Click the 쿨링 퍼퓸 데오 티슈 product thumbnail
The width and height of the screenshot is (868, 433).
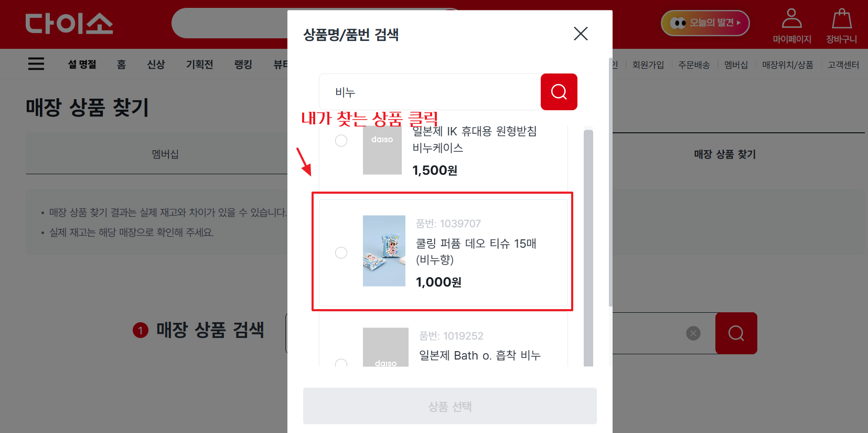pos(384,251)
